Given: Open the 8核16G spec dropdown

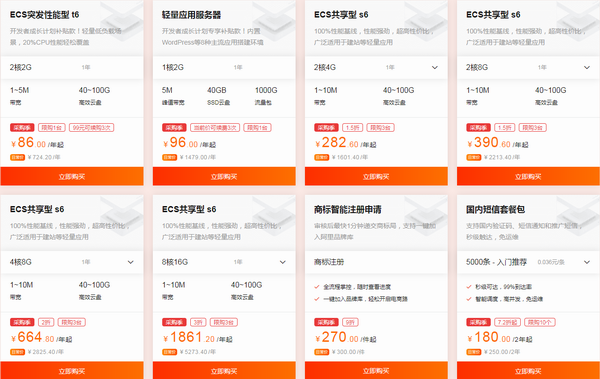Looking at the screenshot, I should [x=282, y=262].
